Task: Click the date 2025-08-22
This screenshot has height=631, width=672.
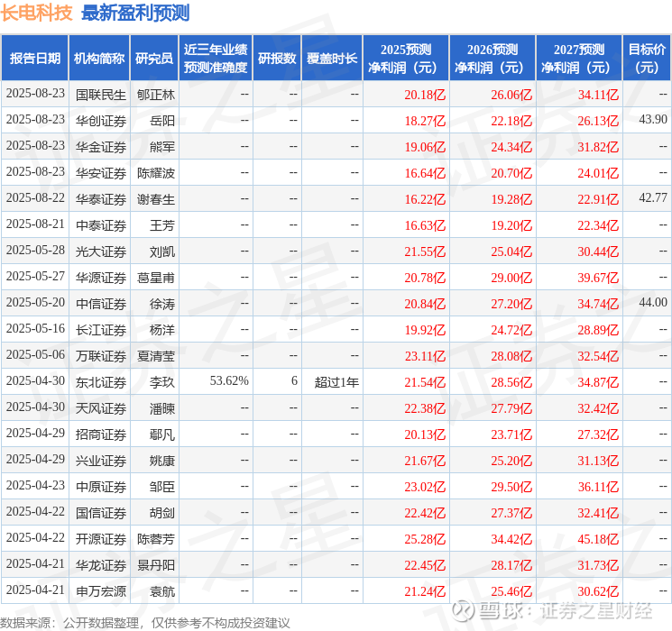Action: point(35,197)
